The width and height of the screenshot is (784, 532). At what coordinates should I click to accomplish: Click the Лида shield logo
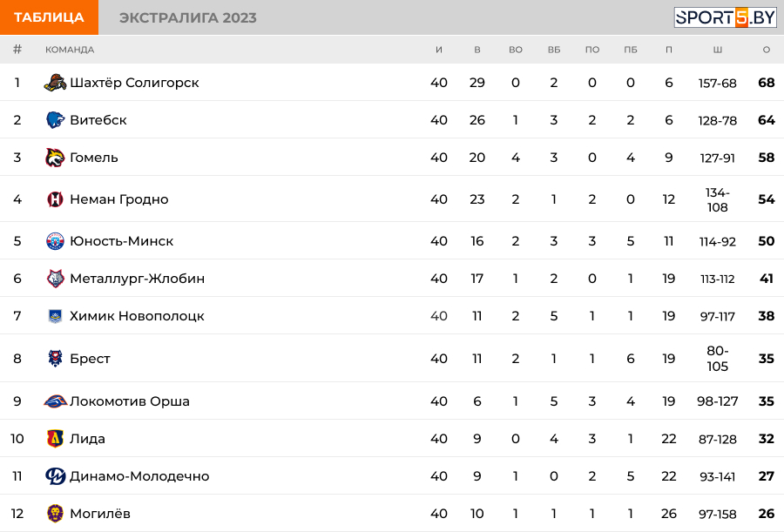(x=55, y=439)
